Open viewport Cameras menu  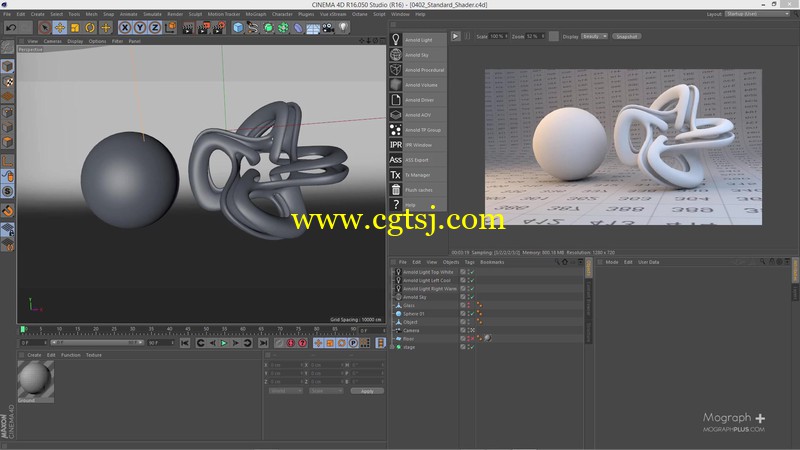tap(53, 41)
